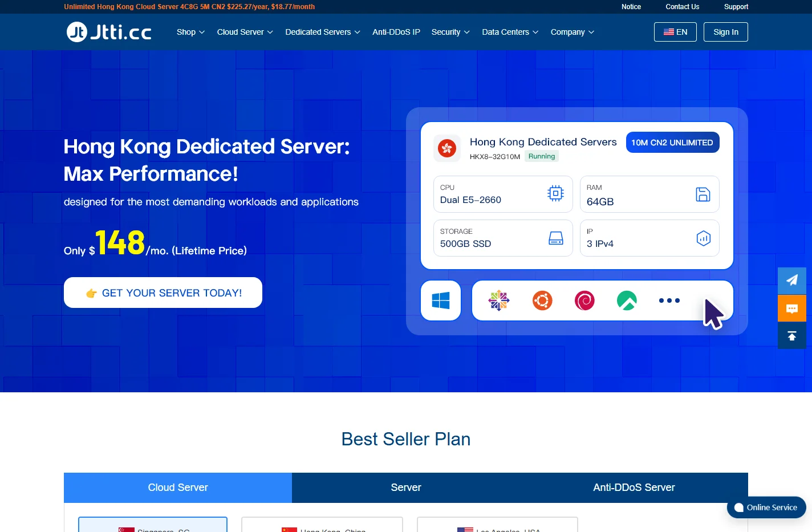Click the storage drive icon

(556, 238)
